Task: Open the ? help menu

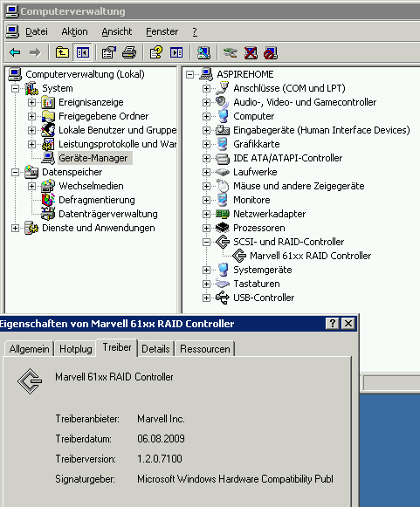Action: click(195, 31)
